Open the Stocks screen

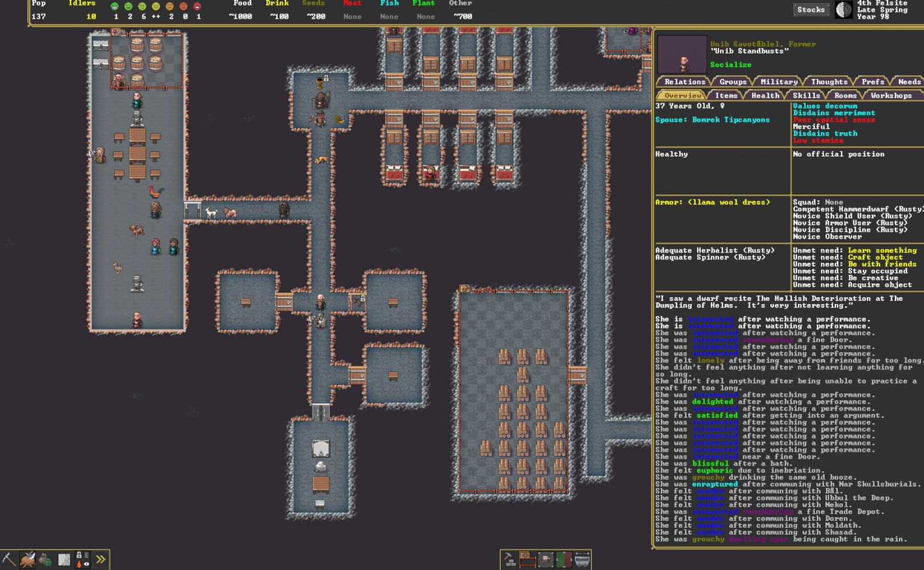tap(811, 10)
